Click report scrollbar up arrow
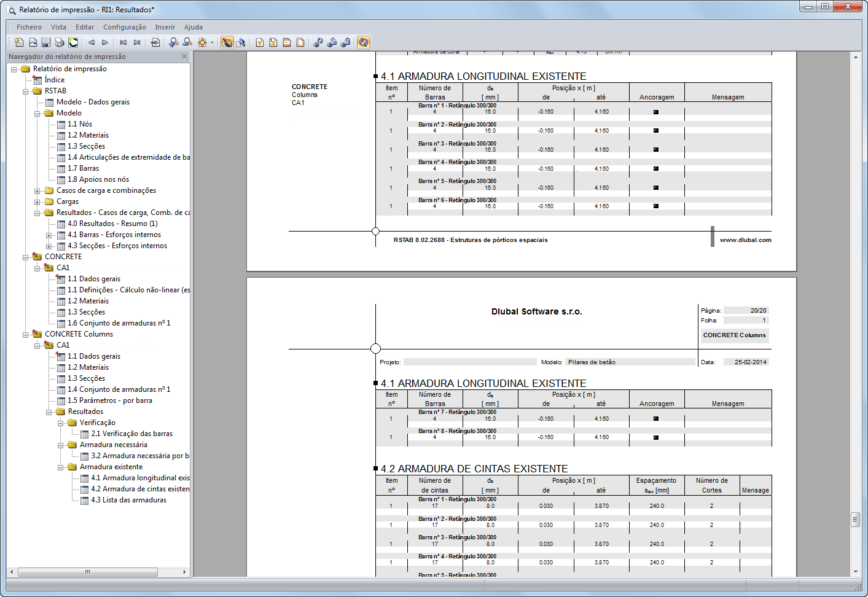868x597 pixels. point(855,57)
